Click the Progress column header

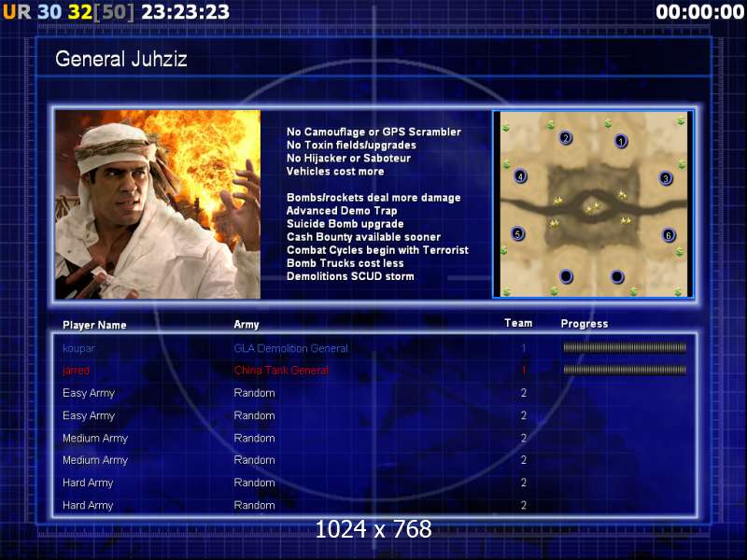tap(585, 324)
